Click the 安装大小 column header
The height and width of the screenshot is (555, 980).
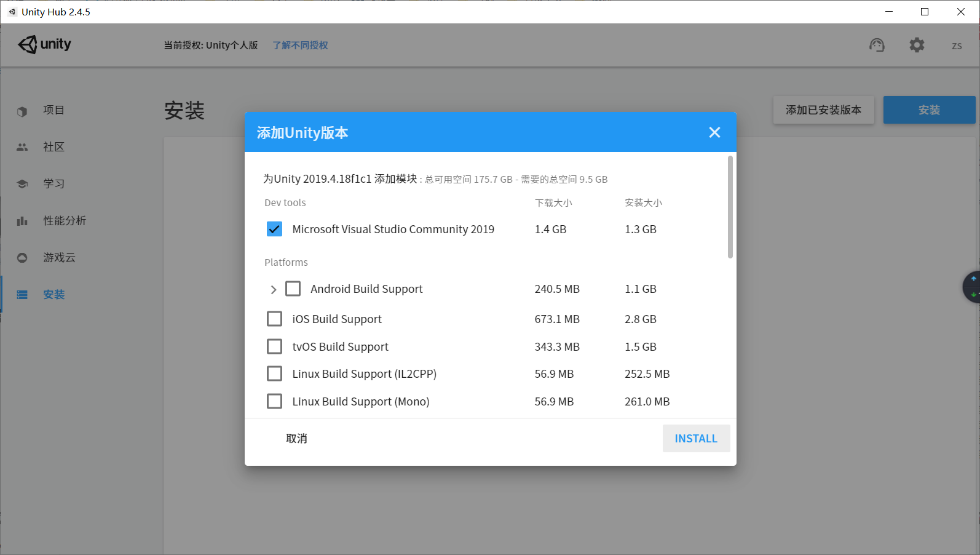click(x=643, y=203)
